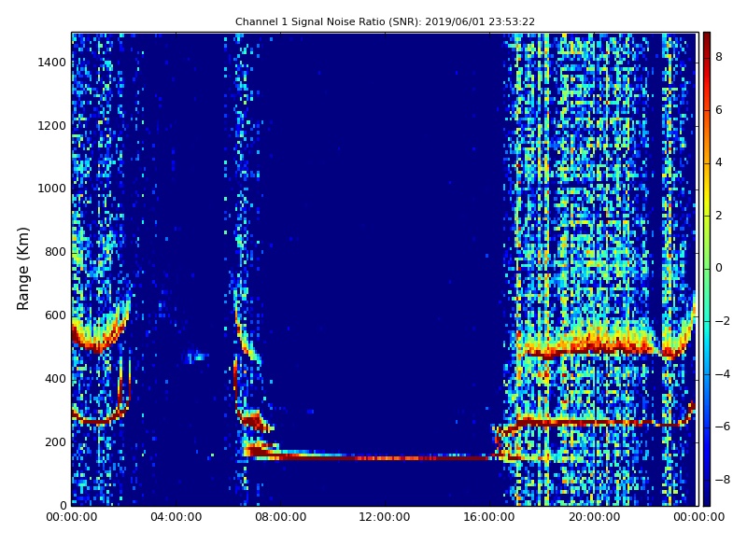747x560 pixels.
Task: Click the colorbar value 0 label
Action: coord(719,268)
